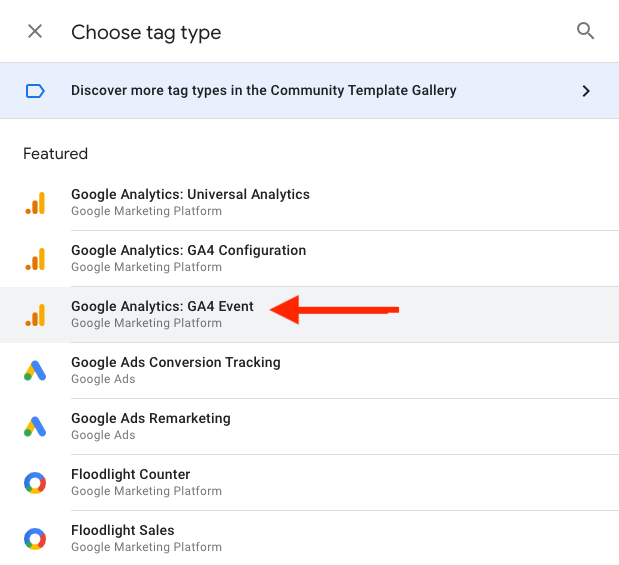
Task: Open the tag type search
Action: point(586,32)
